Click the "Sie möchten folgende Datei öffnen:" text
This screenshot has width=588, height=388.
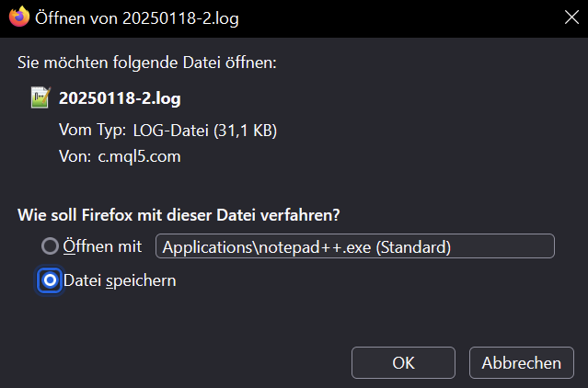pyautogui.click(x=147, y=63)
